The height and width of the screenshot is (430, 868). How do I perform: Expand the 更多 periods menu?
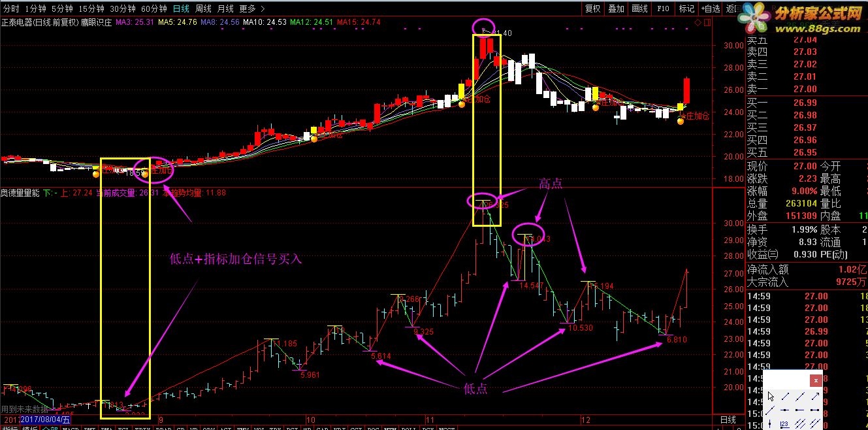tap(251, 8)
